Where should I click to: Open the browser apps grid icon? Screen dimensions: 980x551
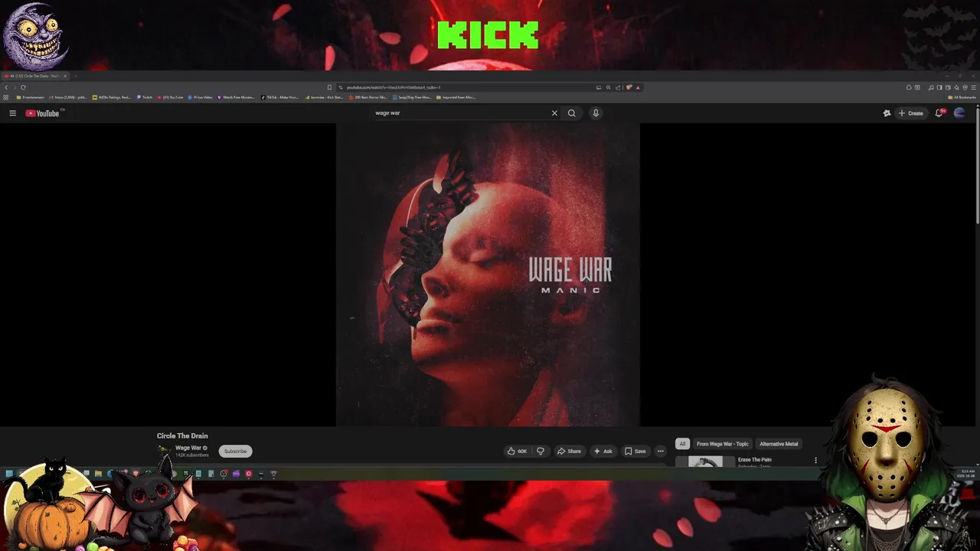tap(6, 97)
